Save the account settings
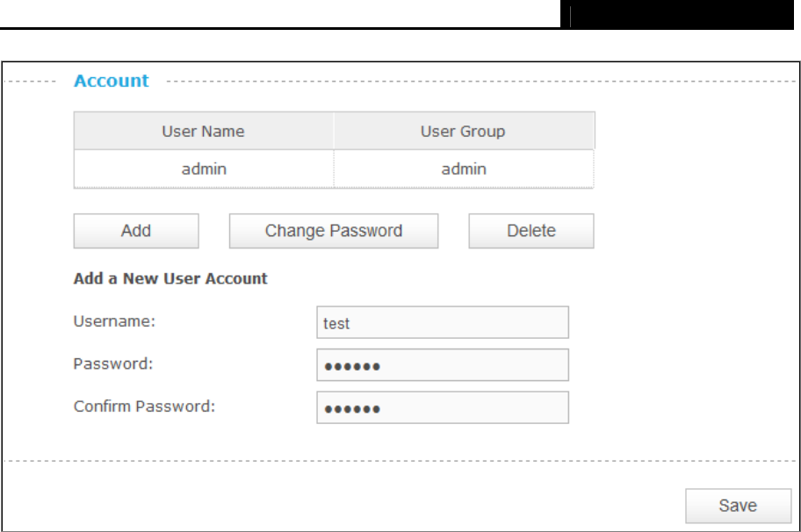This screenshot has height=532, width=801. coord(738,506)
